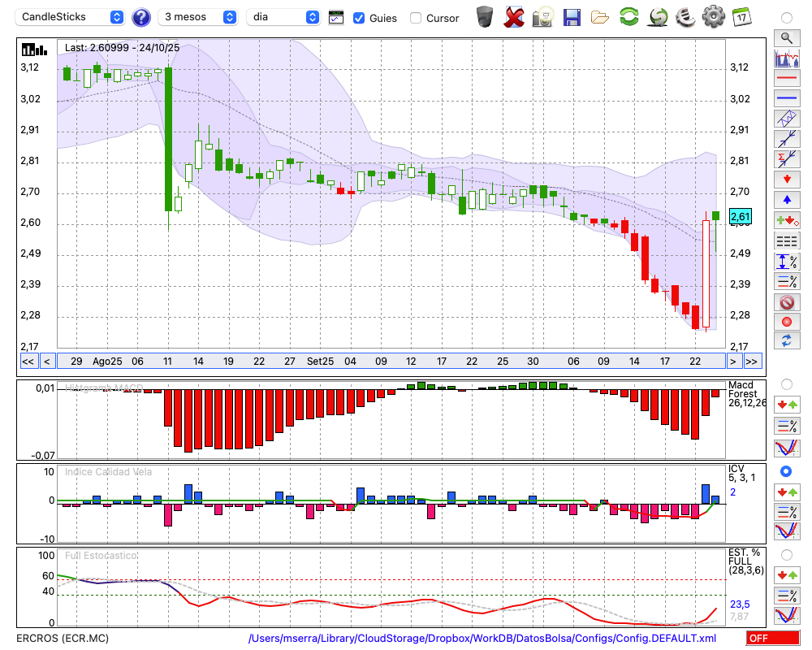Open the 3 mesos period dropdown
Image resolution: width=812 pixels, height=650 pixels.
click(x=197, y=17)
